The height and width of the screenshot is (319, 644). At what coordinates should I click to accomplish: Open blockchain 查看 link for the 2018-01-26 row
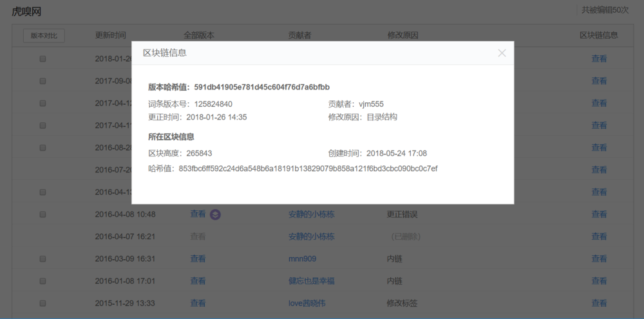(x=599, y=59)
